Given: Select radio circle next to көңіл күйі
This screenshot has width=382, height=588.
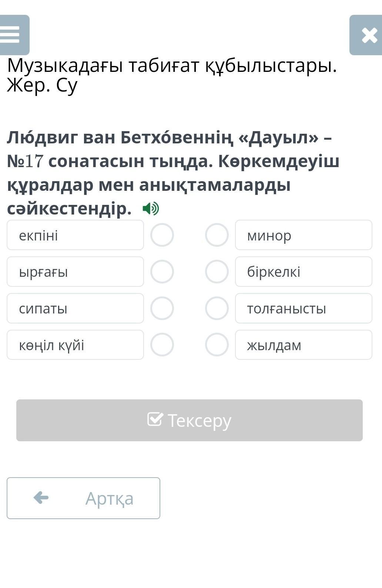Looking at the screenshot, I should [162, 345].
